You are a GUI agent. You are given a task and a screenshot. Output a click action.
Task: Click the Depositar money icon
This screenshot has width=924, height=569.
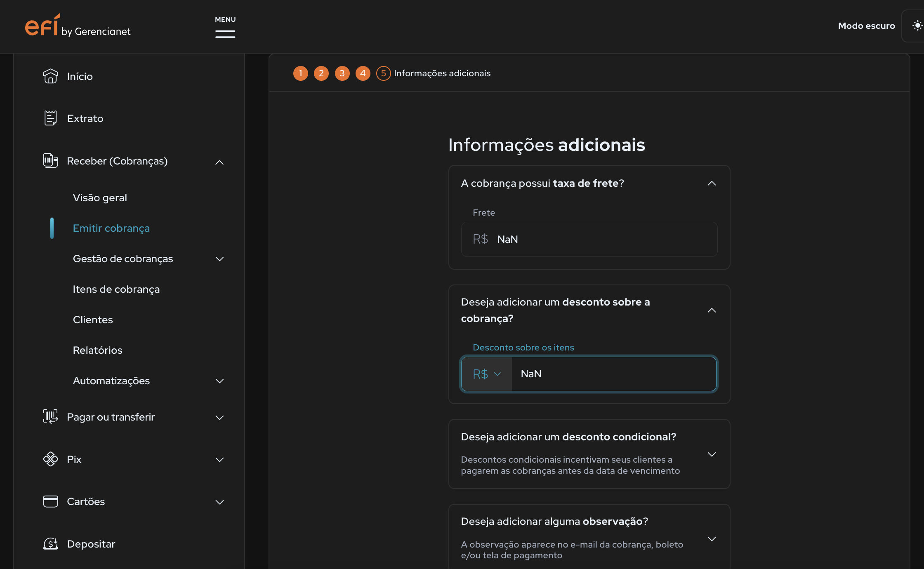click(50, 544)
